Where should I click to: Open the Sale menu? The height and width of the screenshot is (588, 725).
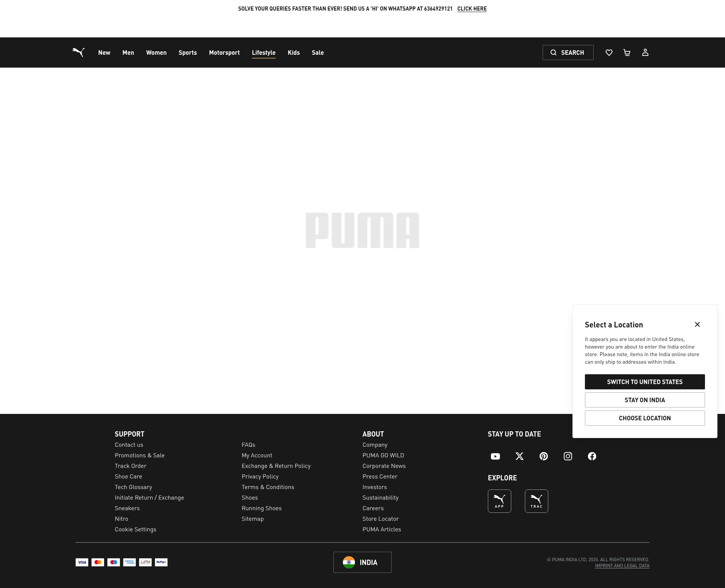click(318, 52)
